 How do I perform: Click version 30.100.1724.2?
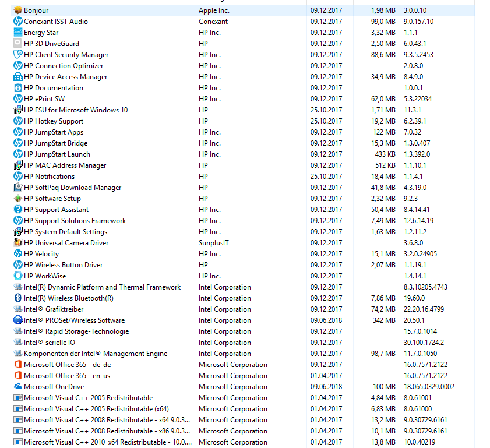tap(424, 343)
